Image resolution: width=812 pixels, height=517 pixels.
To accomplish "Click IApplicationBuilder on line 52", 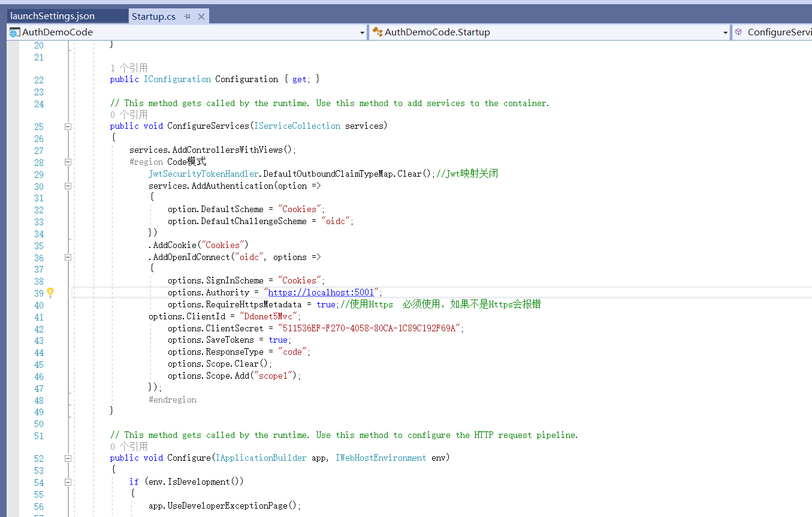I will coord(261,458).
